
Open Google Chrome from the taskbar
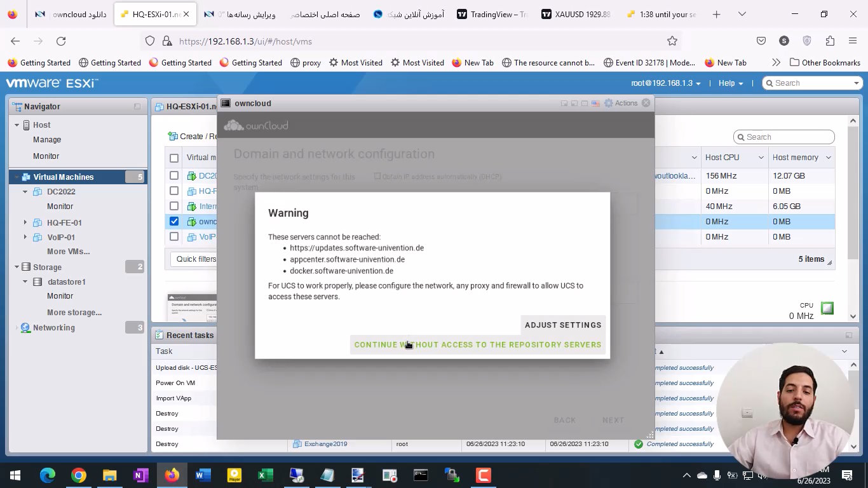[78, 475]
